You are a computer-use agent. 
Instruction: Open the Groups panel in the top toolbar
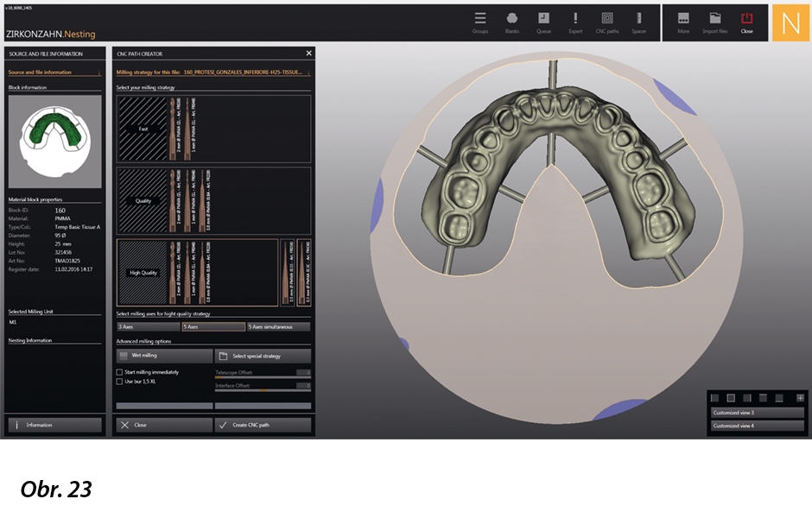[x=480, y=22]
